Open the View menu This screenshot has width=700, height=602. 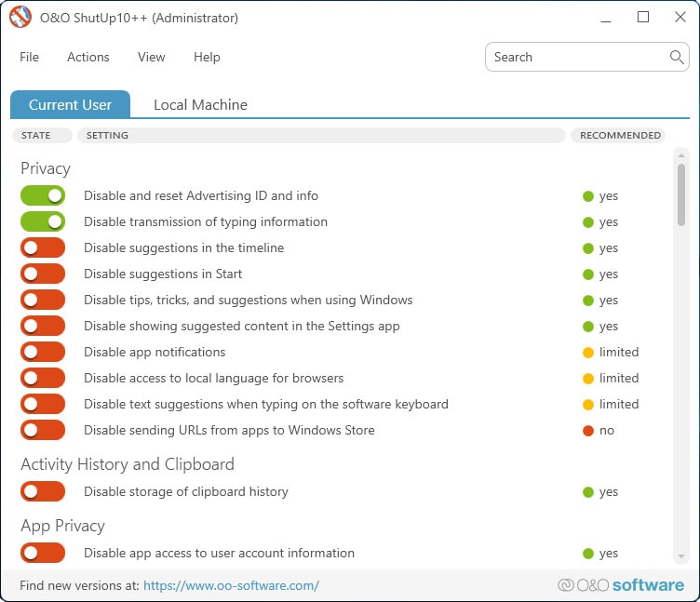pos(152,57)
